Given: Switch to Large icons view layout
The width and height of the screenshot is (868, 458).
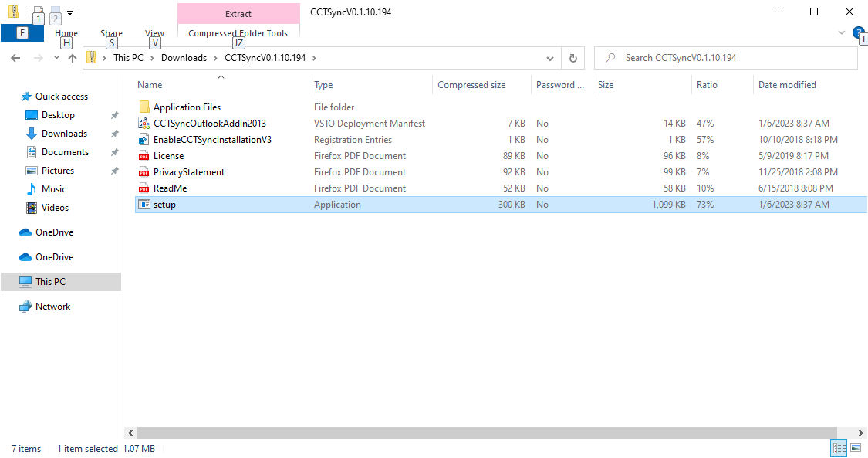Looking at the screenshot, I should (x=856, y=448).
